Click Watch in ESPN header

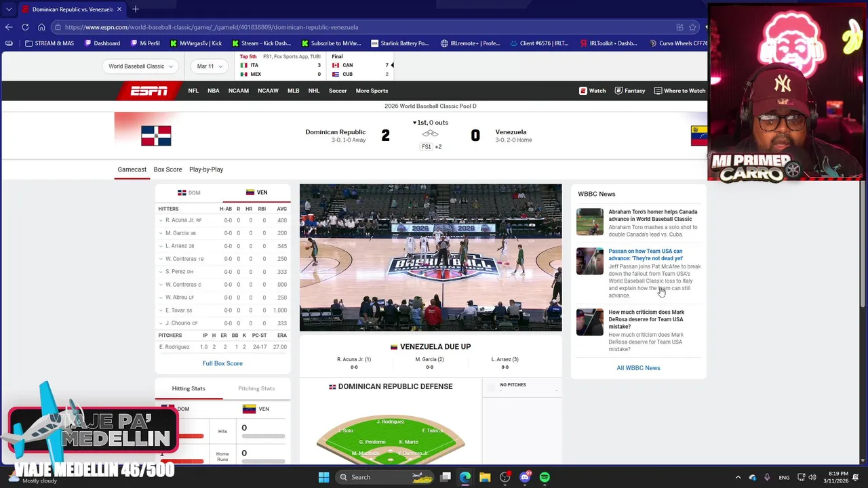(x=593, y=91)
